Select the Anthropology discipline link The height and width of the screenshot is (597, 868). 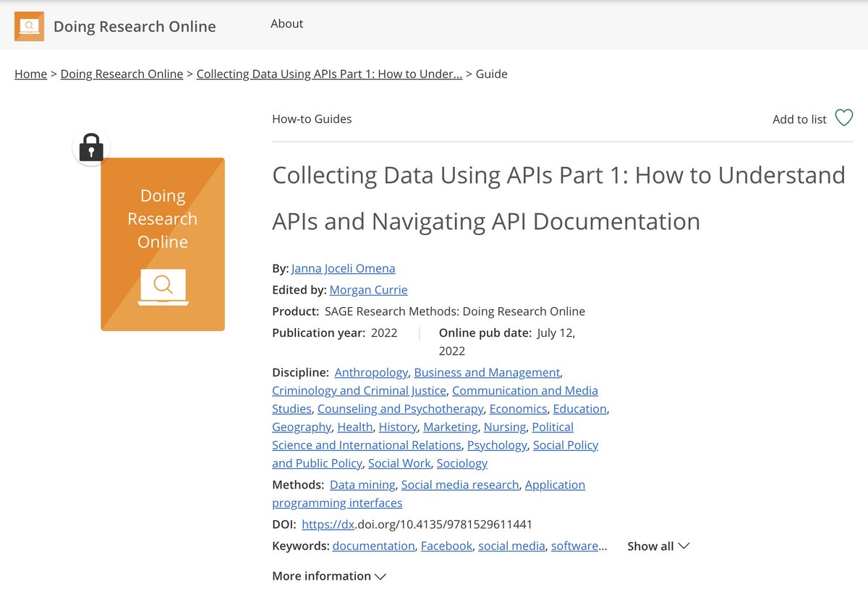click(371, 372)
